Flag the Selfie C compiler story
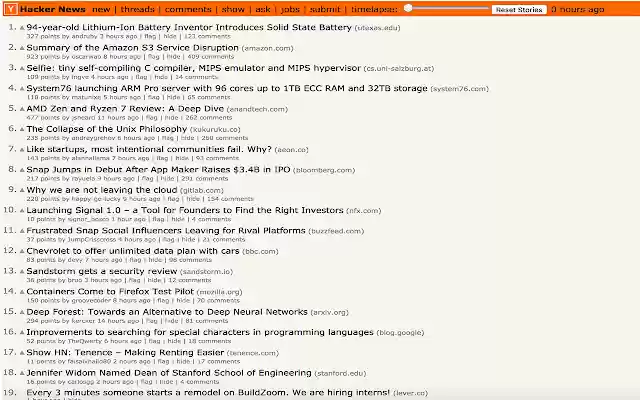The image size is (640, 400). (x=141, y=77)
